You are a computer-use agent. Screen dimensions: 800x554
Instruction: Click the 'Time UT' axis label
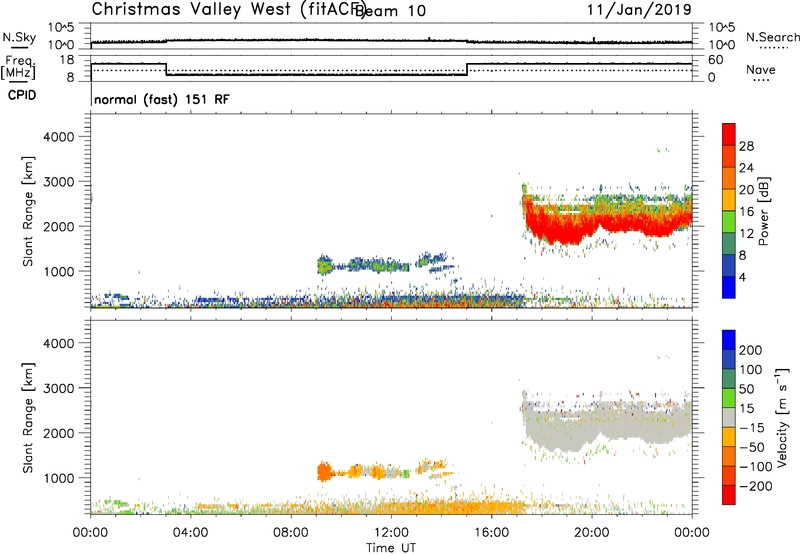[x=391, y=548]
